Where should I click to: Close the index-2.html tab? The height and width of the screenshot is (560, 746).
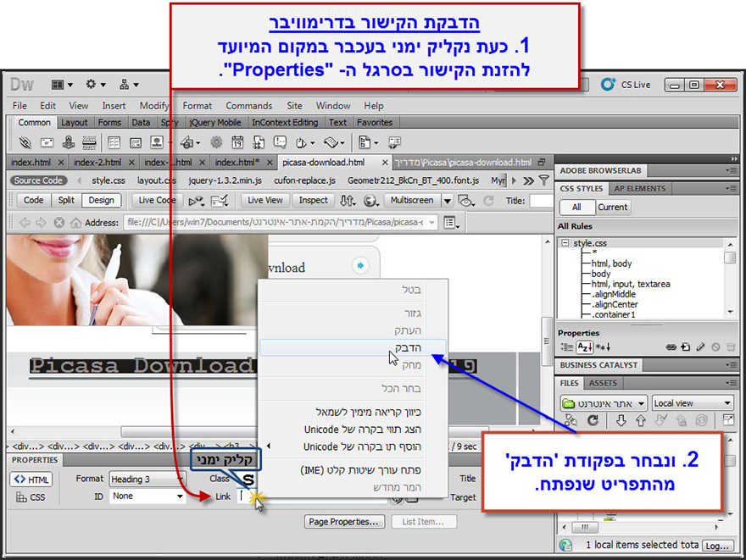[x=131, y=163]
